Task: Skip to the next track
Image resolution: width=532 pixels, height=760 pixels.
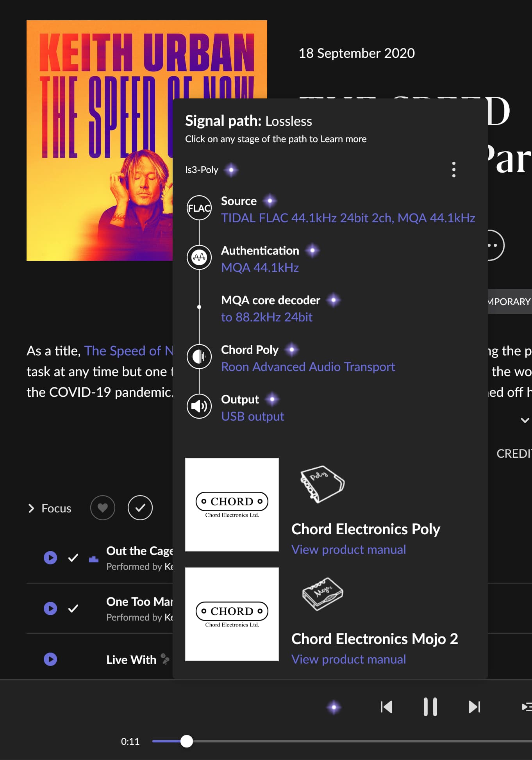Action: 475,707
